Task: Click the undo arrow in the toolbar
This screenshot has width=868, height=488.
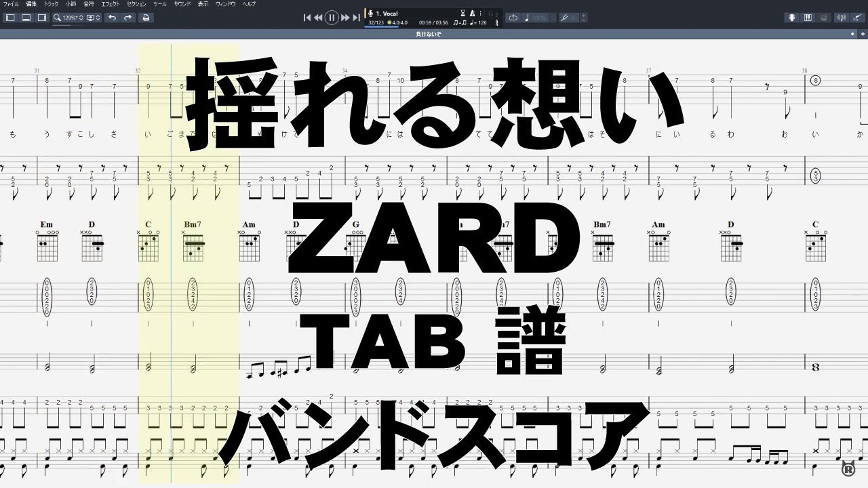Action: click(x=112, y=18)
